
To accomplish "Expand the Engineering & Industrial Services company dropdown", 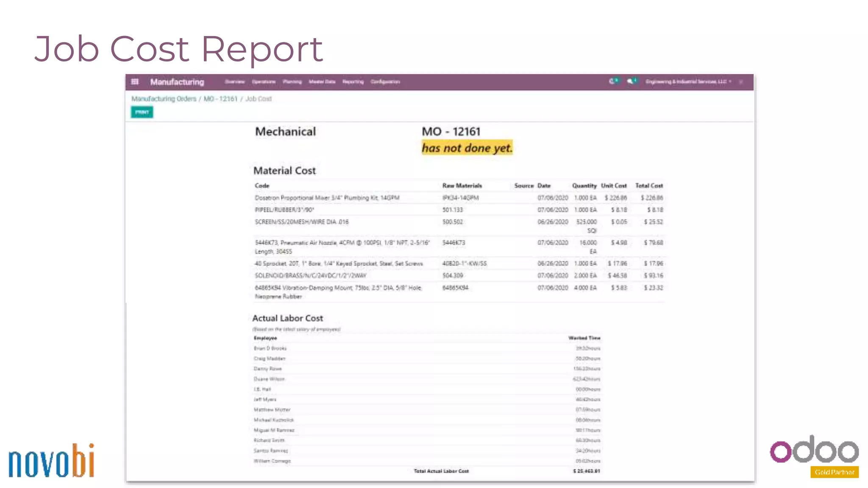I will click(x=688, y=81).
